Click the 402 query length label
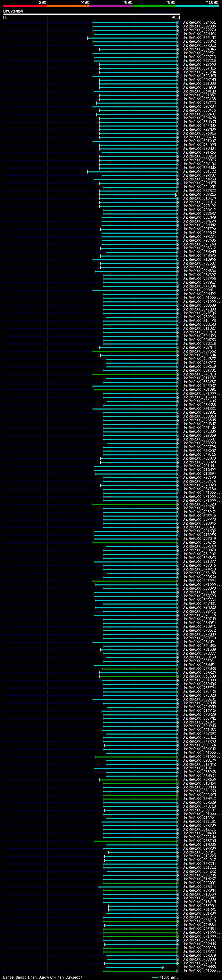 pos(175,17)
